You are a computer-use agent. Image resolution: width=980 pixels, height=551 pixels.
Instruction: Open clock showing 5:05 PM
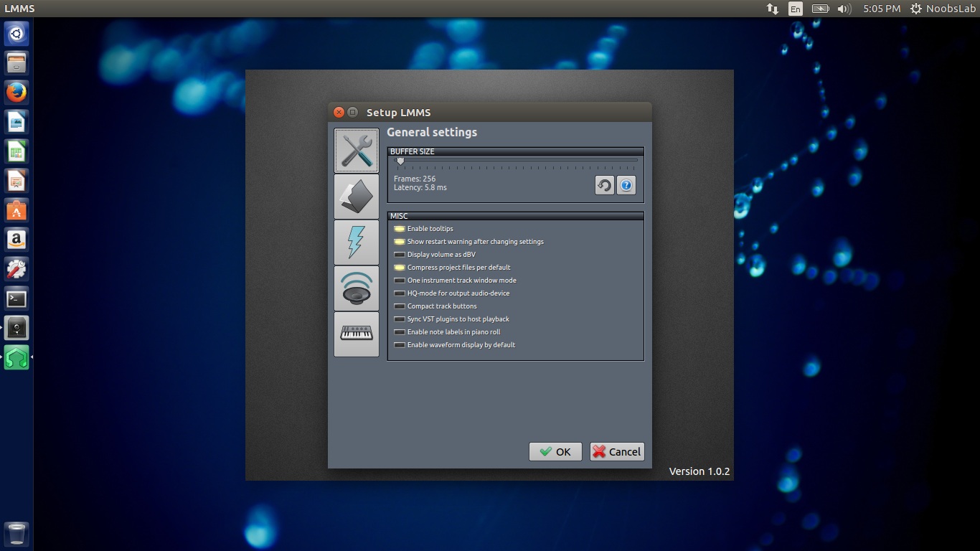[x=882, y=9]
